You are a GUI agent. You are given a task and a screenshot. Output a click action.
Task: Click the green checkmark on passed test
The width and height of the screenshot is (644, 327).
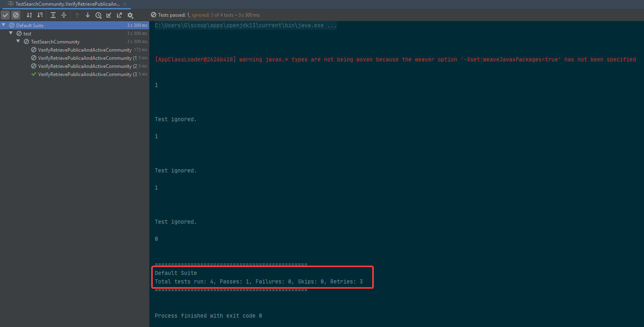(x=34, y=74)
